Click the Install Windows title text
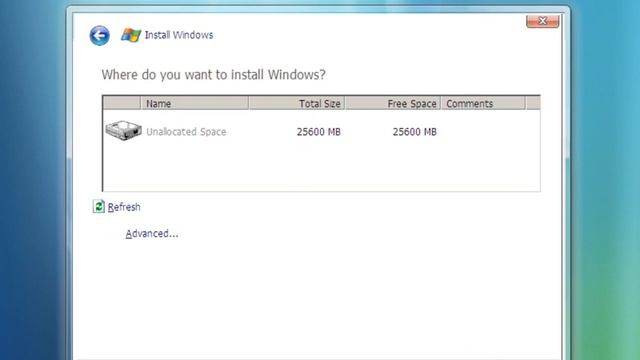Viewport: 640px width, 360px height. coord(179,35)
